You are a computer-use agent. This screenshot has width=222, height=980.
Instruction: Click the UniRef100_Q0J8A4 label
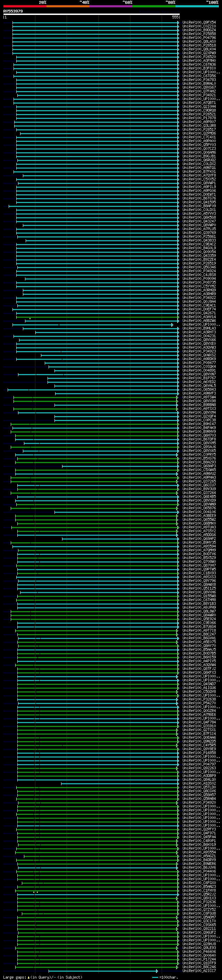(x=199, y=302)
